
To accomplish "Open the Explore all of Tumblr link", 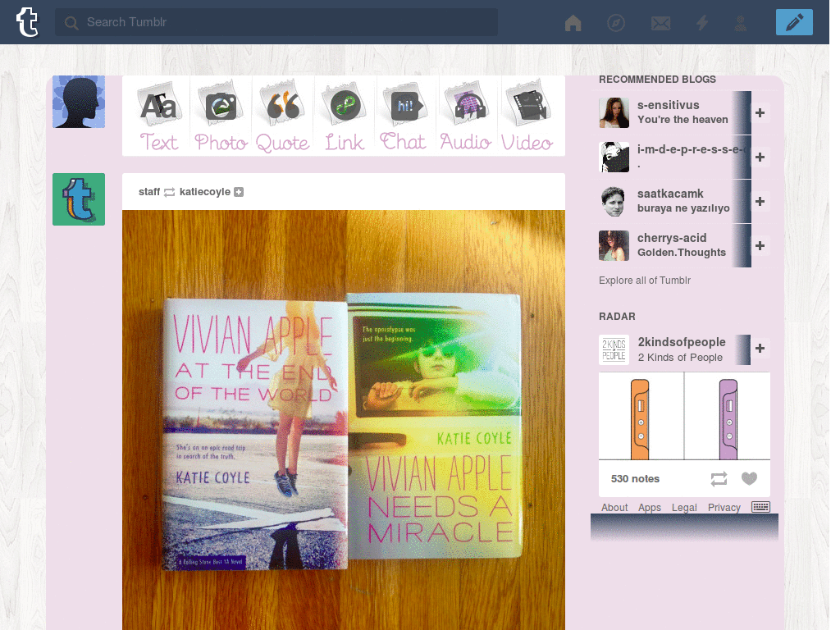I will coord(645,281).
